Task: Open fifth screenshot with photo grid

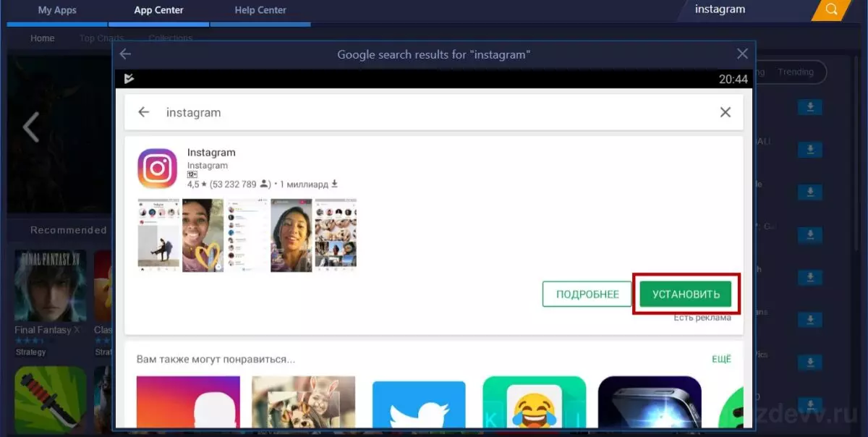Action: (x=336, y=235)
